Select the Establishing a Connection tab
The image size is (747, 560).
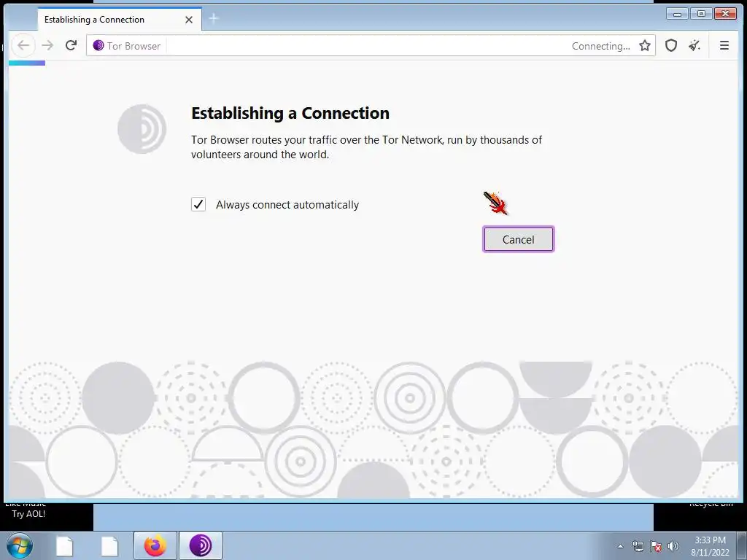coord(120,20)
